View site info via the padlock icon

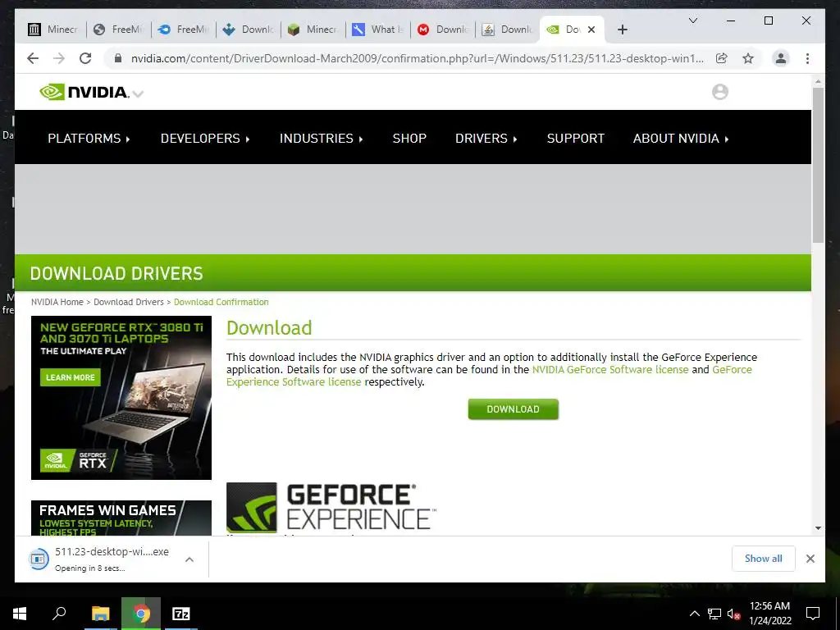coord(118,58)
